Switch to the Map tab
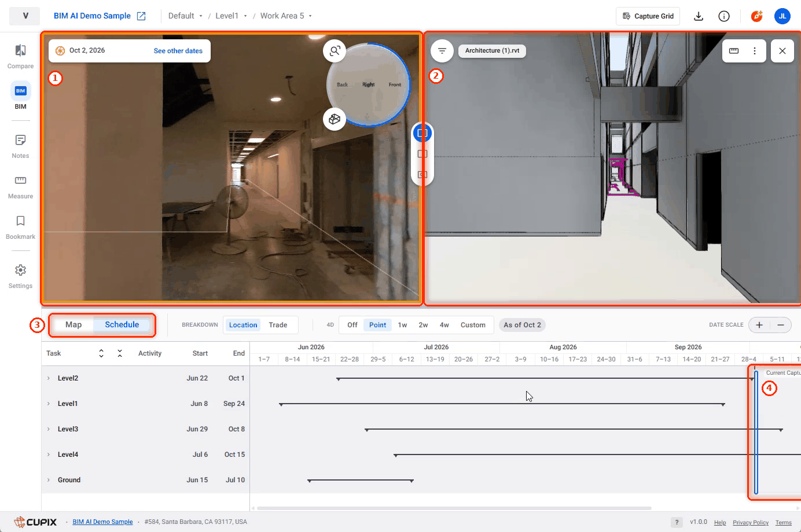801x532 pixels. [74, 325]
